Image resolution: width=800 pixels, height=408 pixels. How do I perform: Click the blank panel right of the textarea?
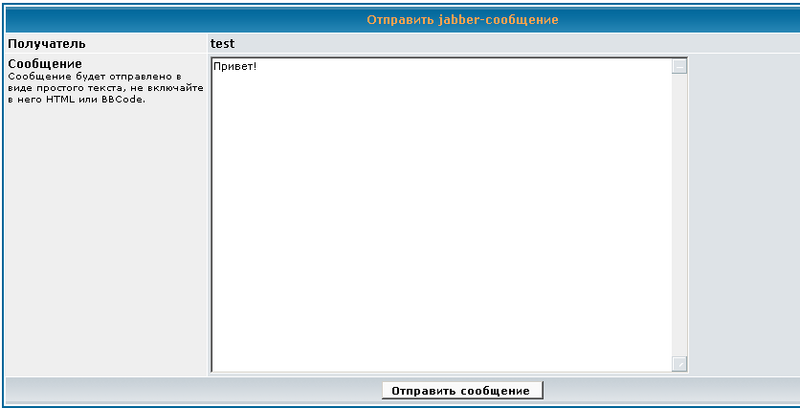742,215
